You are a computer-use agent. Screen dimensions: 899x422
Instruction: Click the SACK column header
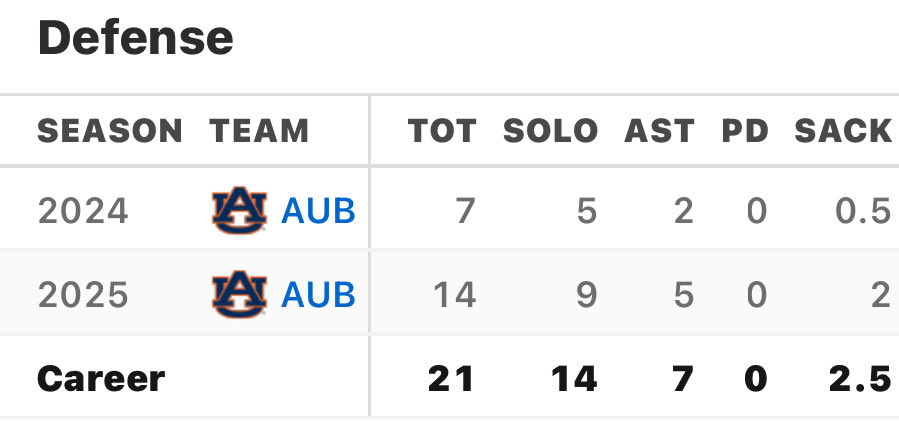pyautogui.click(x=843, y=131)
